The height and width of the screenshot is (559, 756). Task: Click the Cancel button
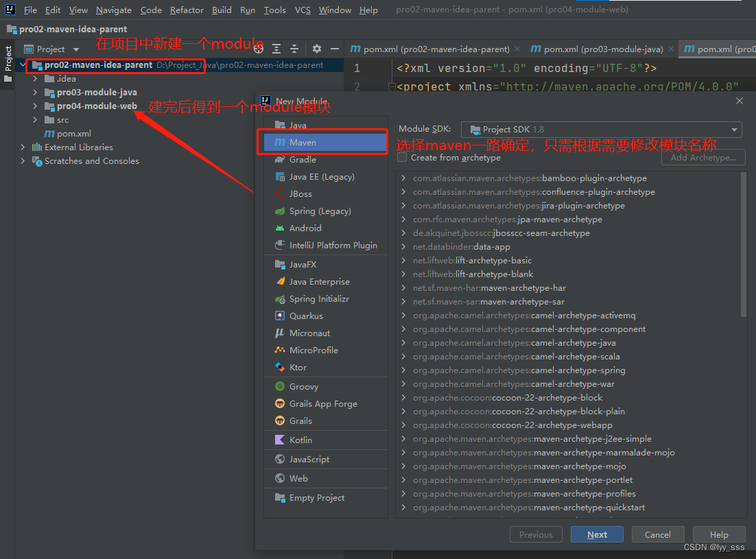pos(658,534)
